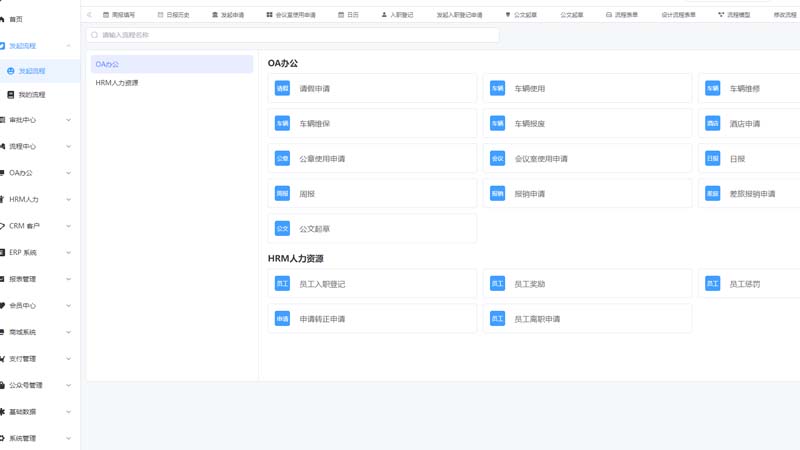Select the OA办公 category in the list
This screenshot has width=800, height=450.
point(172,64)
